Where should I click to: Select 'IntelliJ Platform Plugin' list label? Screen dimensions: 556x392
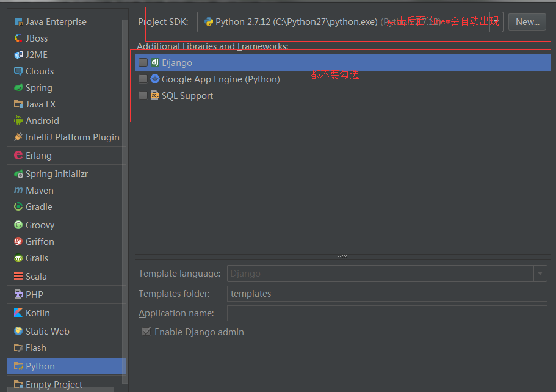(x=73, y=137)
